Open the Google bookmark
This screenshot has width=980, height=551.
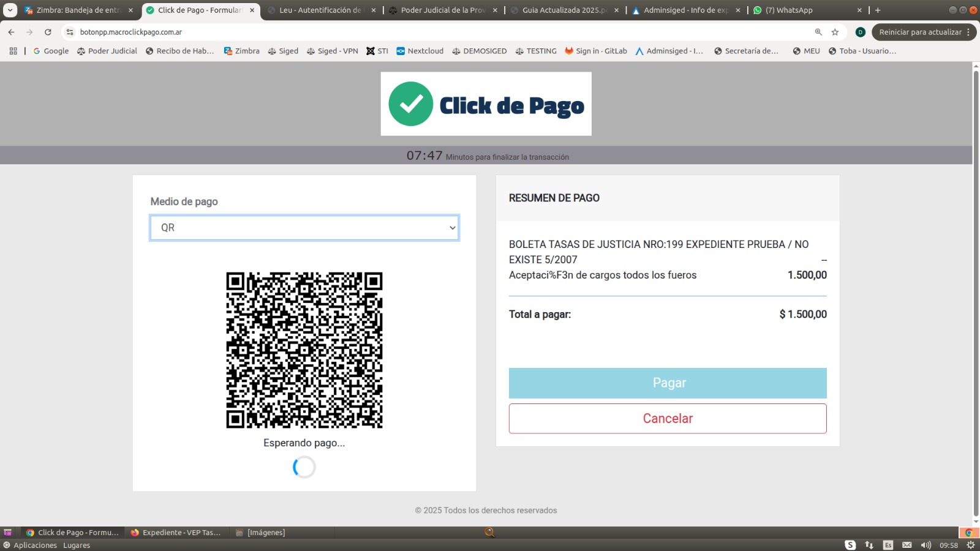(51, 51)
